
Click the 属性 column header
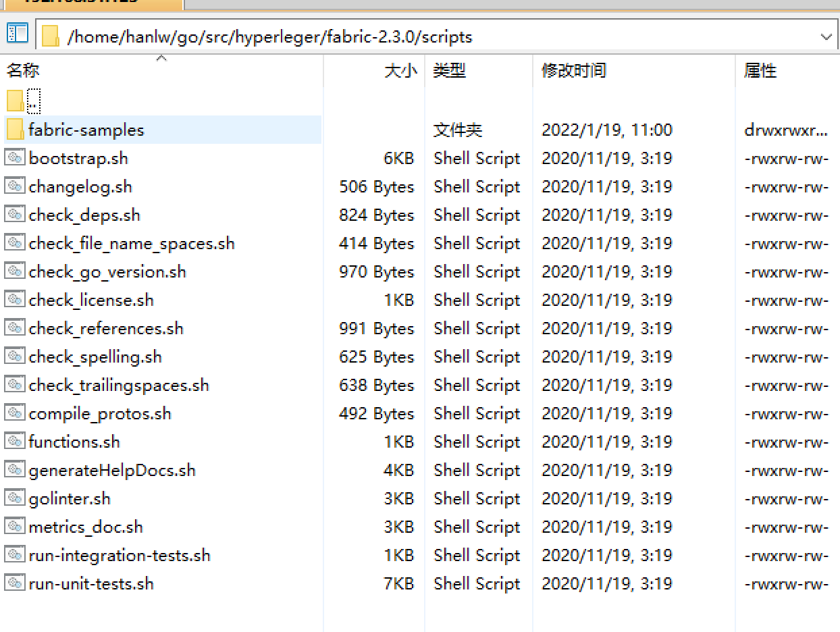pos(760,70)
